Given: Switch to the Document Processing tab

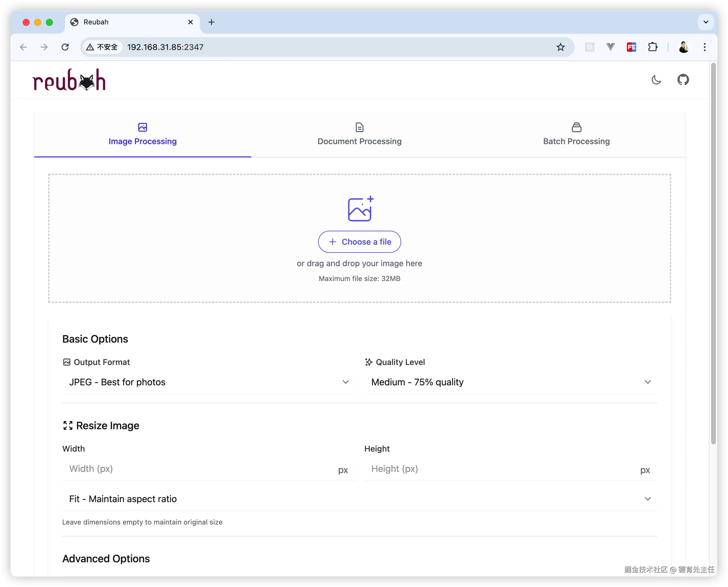Looking at the screenshot, I should point(359,135).
